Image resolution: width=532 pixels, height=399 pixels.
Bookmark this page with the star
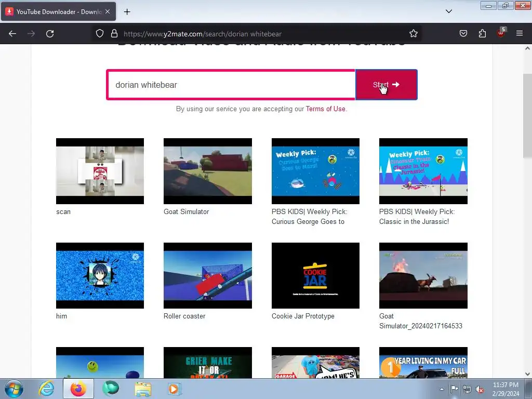click(413, 34)
